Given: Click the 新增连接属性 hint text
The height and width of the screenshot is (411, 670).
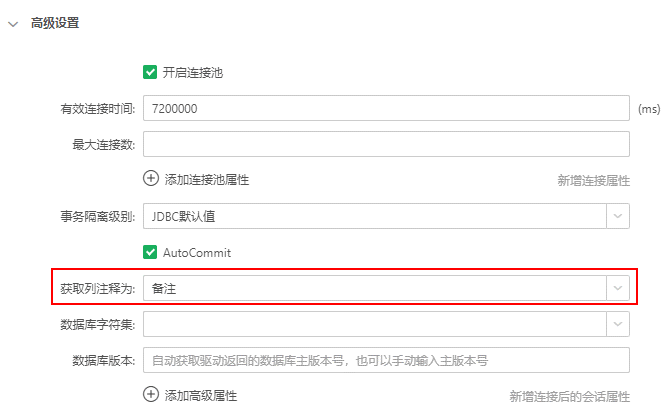Looking at the screenshot, I should pos(593,181).
